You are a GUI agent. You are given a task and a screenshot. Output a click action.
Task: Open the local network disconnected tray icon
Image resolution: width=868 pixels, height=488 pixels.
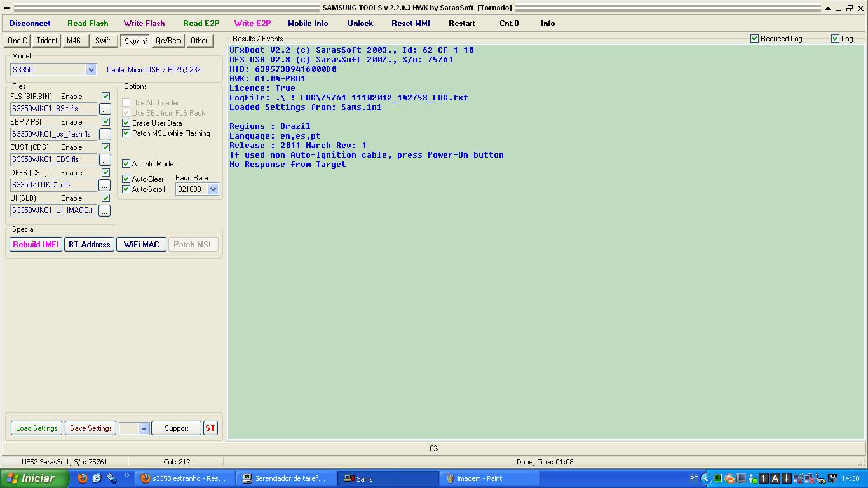tap(810, 478)
